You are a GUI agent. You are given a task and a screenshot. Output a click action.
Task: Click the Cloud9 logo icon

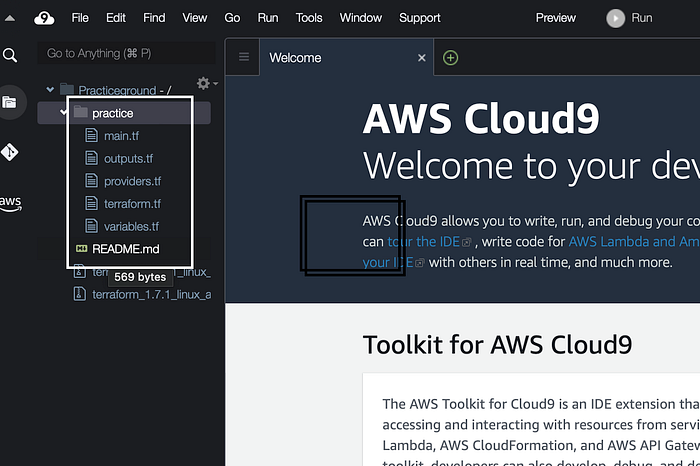44,18
